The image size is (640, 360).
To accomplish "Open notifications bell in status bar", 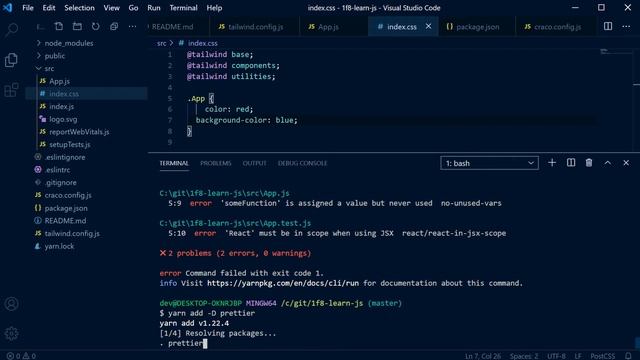I will pos(629,356).
